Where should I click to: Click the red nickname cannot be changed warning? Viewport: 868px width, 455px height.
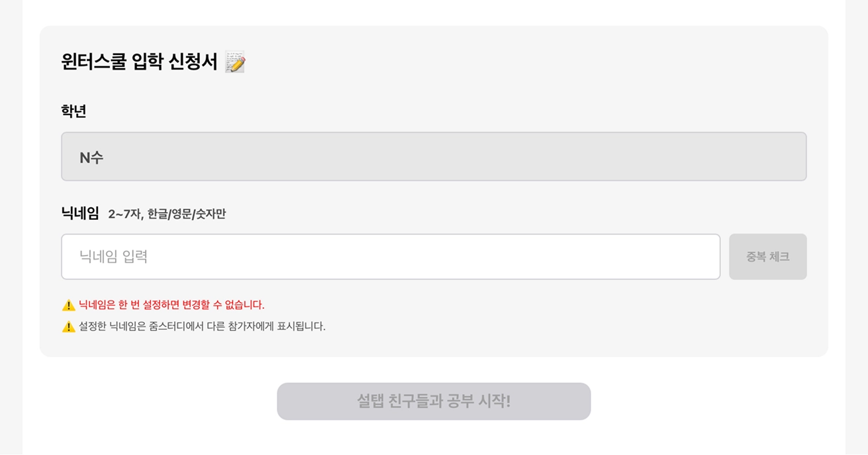171,305
